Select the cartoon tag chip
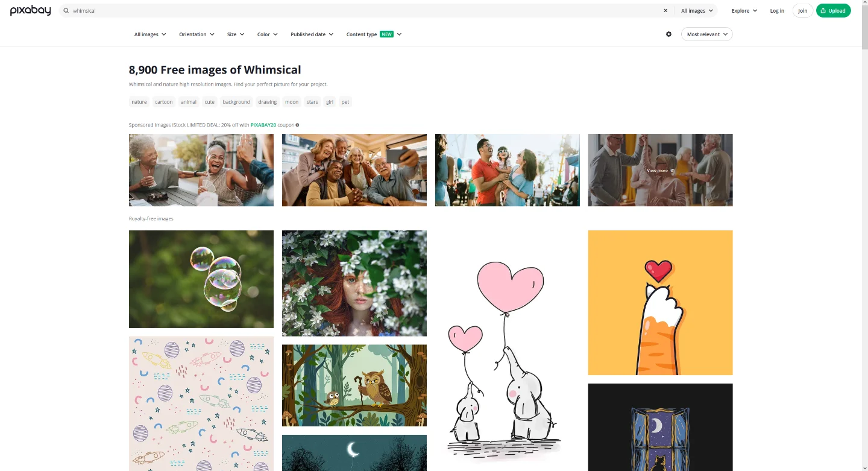The width and height of the screenshot is (868, 471). tap(164, 102)
